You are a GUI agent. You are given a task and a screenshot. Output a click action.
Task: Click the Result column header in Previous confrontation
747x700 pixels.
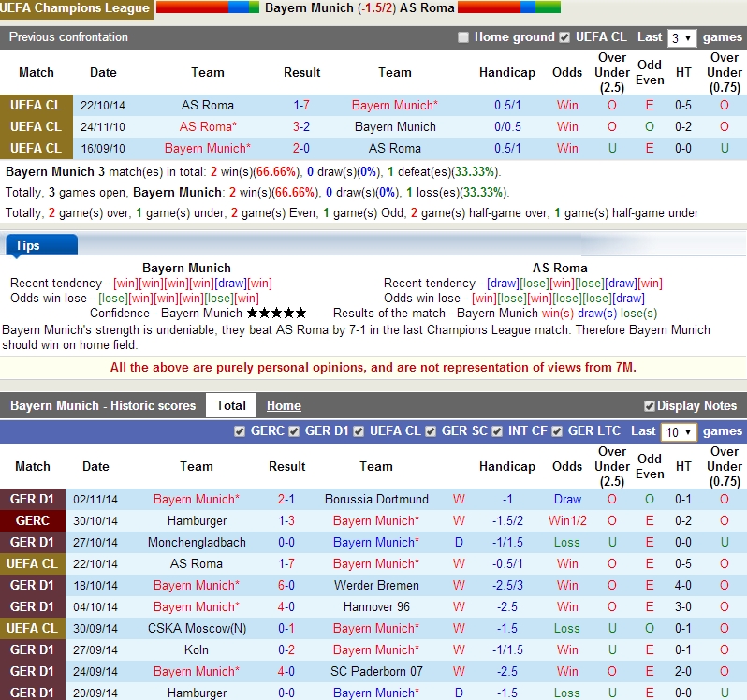coord(301,72)
